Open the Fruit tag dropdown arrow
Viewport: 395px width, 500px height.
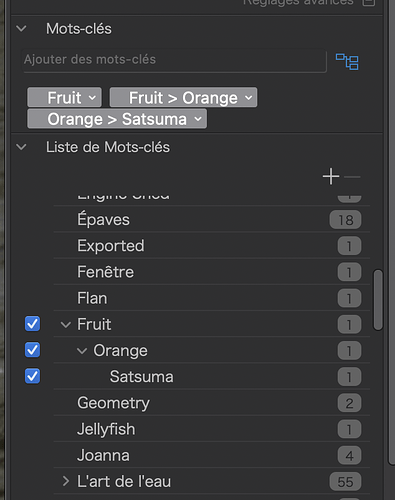click(x=92, y=98)
